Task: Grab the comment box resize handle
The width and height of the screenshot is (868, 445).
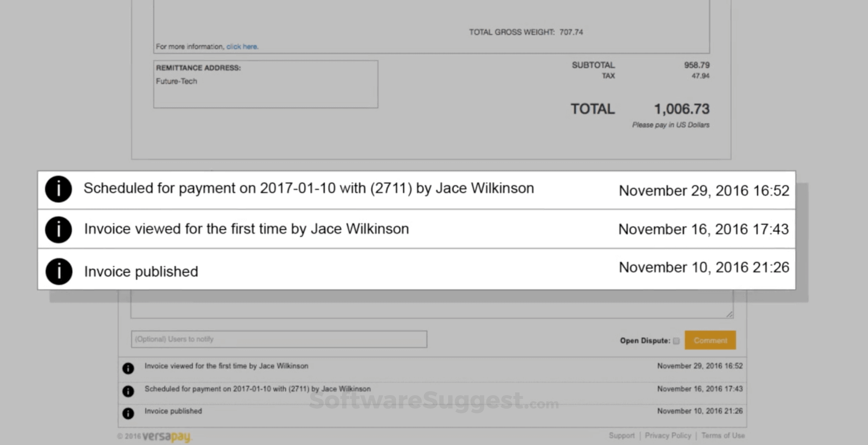Action: 729,315
